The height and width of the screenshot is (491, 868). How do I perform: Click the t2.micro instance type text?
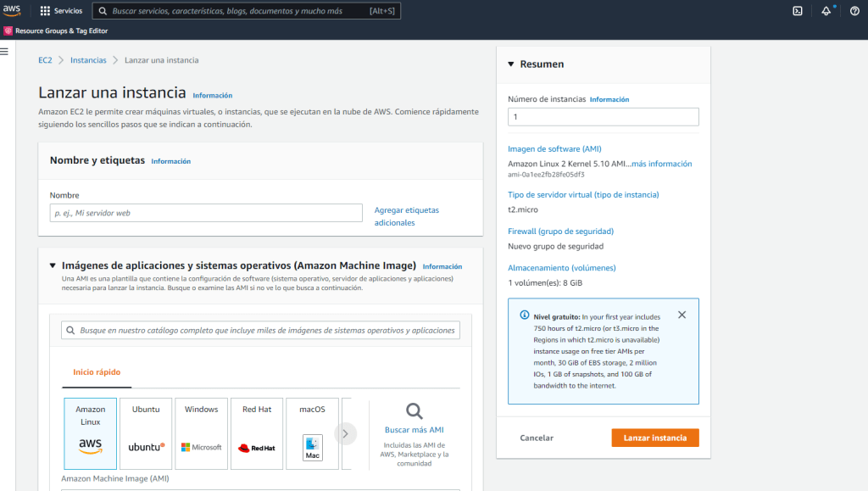tap(523, 209)
